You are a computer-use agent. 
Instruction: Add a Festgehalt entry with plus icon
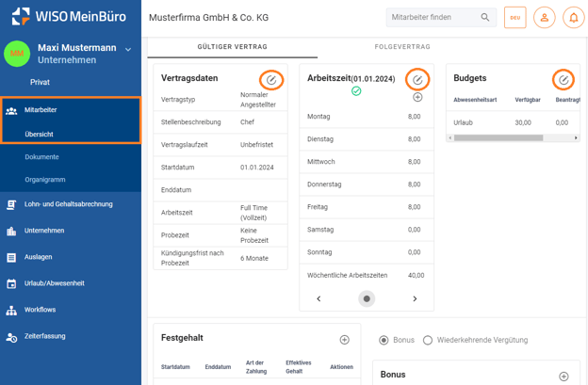(x=344, y=340)
